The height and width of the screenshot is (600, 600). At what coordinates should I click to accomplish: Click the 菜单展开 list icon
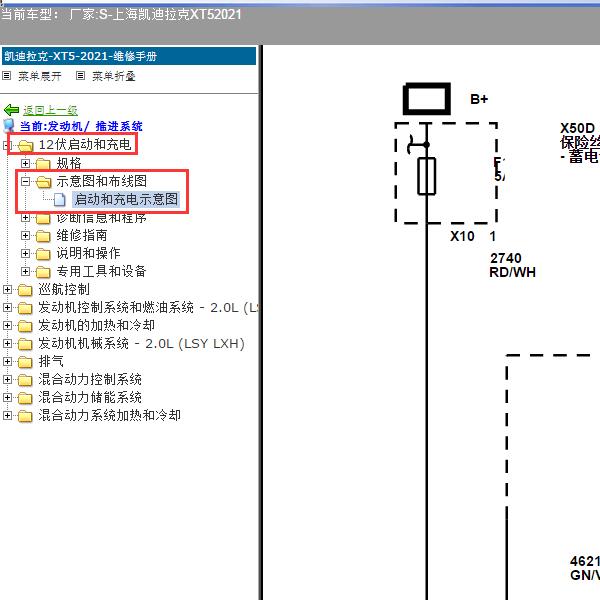7,75
